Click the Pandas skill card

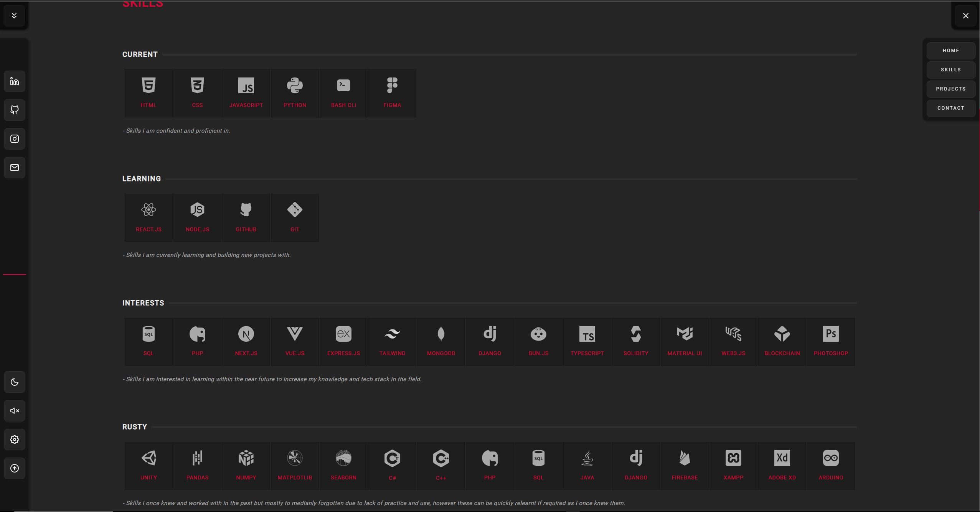click(197, 466)
